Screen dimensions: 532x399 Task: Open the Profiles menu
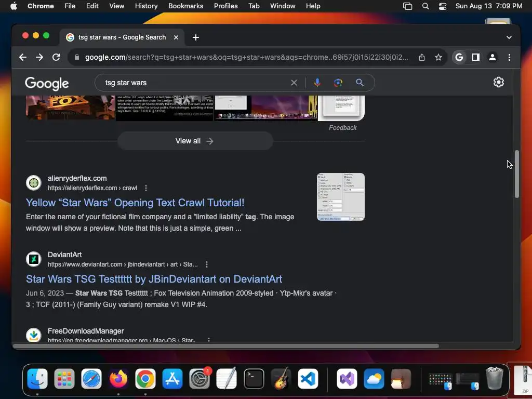click(x=225, y=6)
